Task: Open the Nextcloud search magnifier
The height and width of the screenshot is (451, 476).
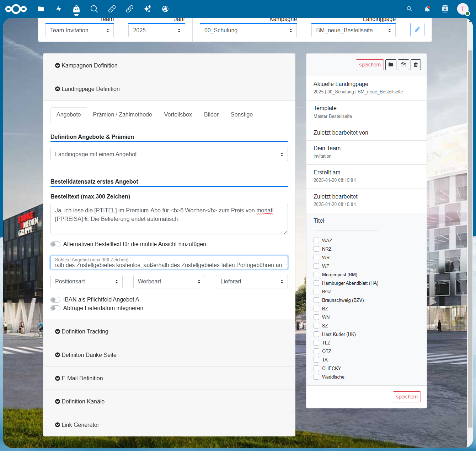Action: (x=410, y=9)
